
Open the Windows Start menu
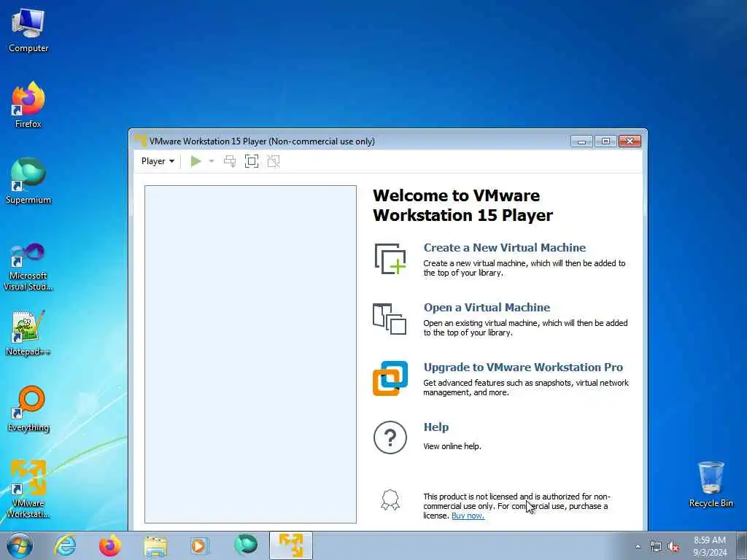tap(20, 545)
